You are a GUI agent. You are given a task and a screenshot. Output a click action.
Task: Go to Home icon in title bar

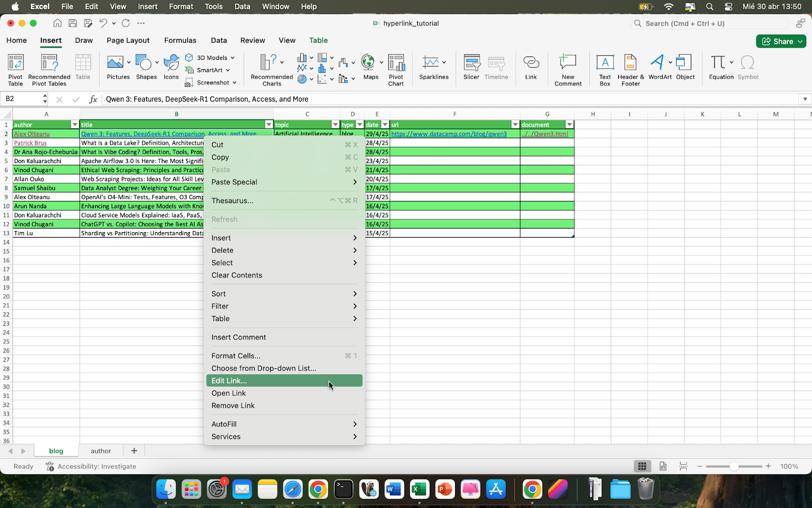point(57,23)
